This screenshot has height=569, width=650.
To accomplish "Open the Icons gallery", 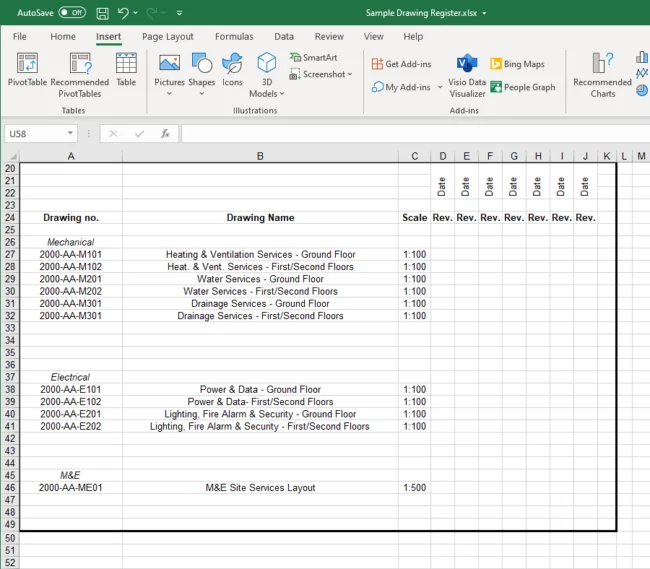I will [x=232, y=70].
